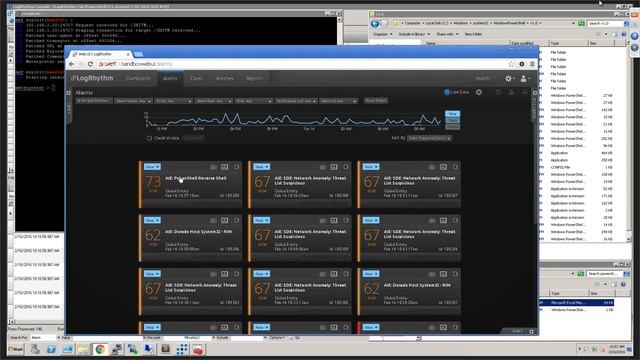Open the red toolbox icon on the taskbar
Viewport: 640px width, 360px height.
(198, 349)
